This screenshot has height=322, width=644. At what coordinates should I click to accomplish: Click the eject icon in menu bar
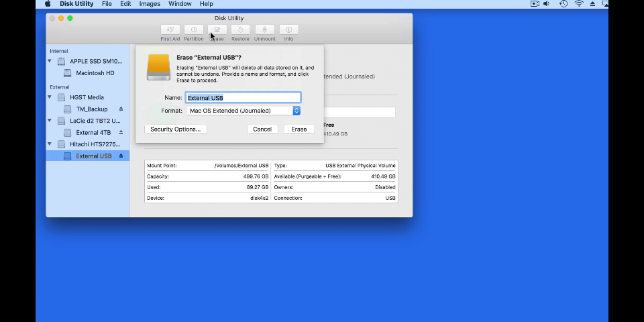(x=592, y=4)
